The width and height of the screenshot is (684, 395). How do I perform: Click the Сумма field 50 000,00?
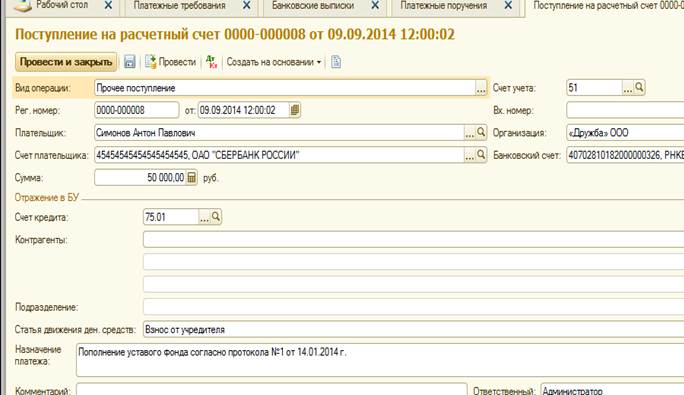point(140,178)
